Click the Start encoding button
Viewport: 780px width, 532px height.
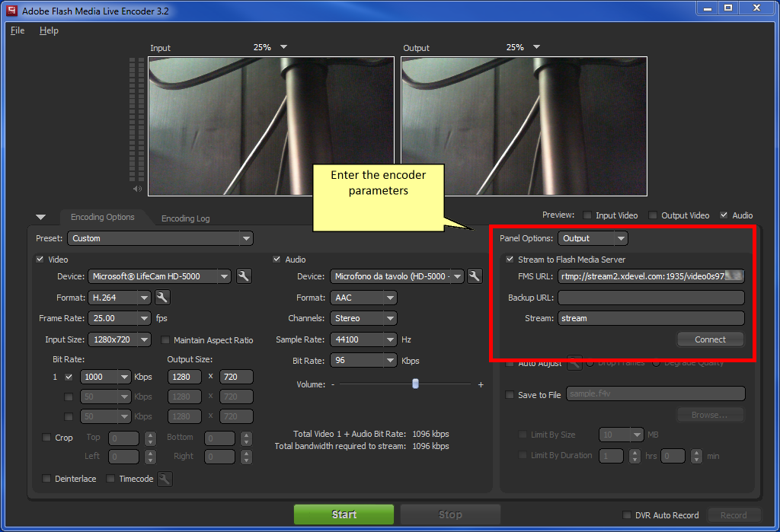344,514
